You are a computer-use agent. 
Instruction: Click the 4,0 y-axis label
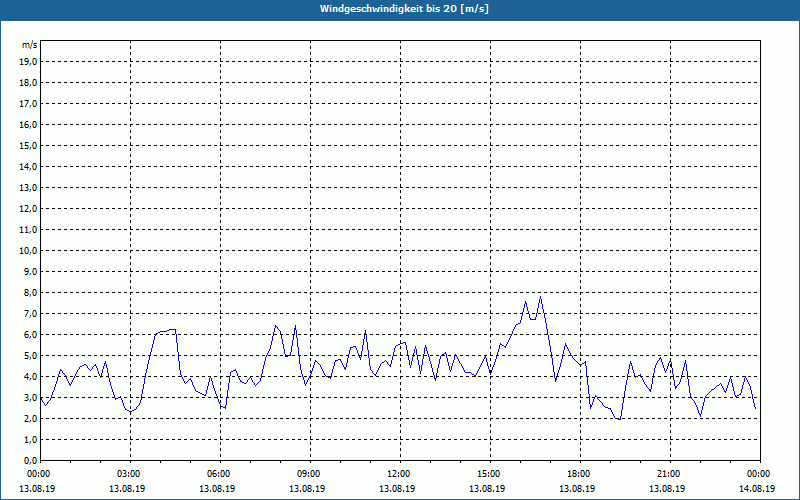tap(30, 377)
